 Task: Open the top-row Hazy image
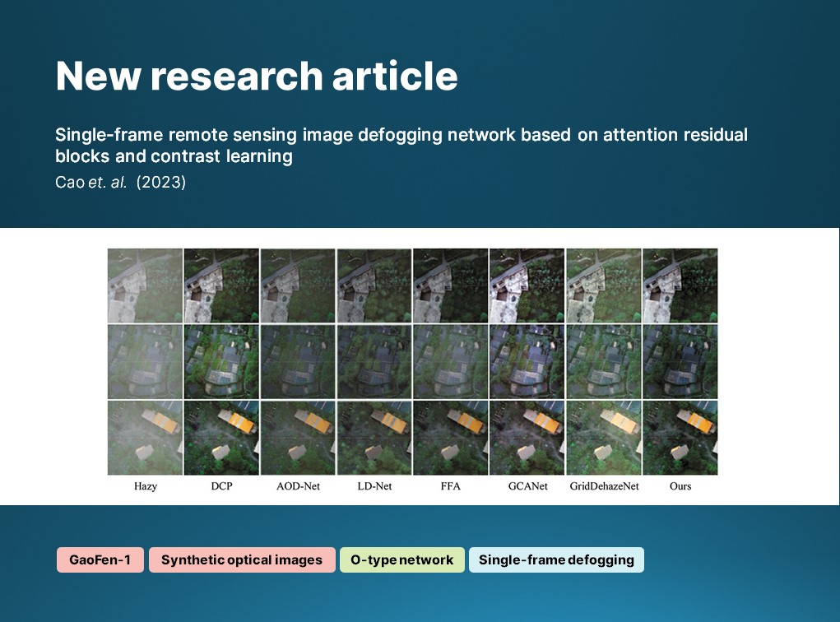tap(145, 285)
